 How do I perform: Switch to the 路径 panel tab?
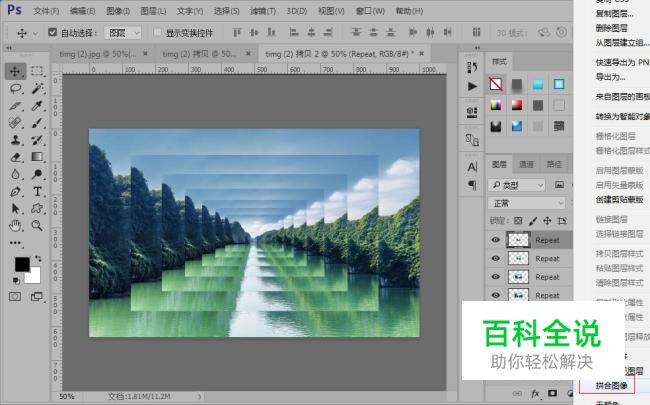pos(554,165)
